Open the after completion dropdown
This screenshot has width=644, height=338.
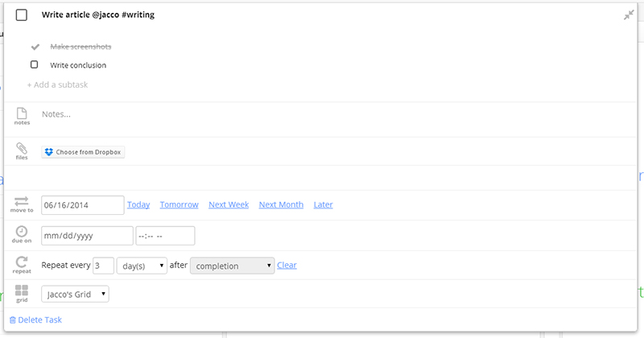(232, 266)
